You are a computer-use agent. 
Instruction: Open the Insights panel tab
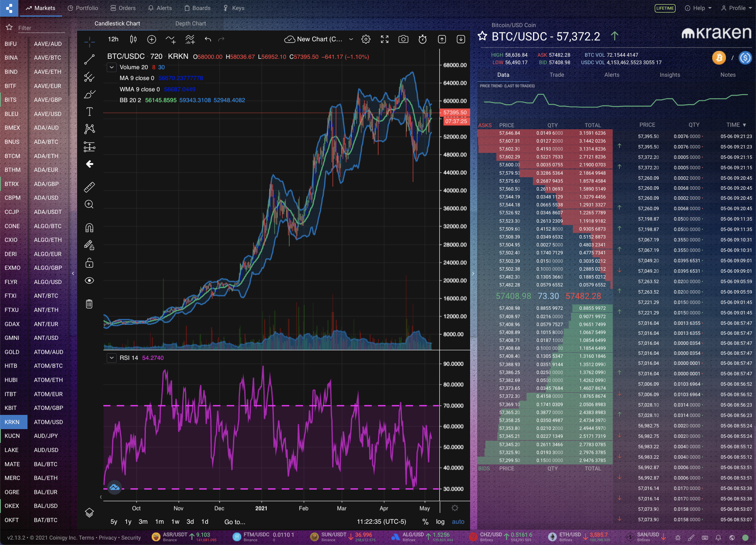(x=670, y=75)
